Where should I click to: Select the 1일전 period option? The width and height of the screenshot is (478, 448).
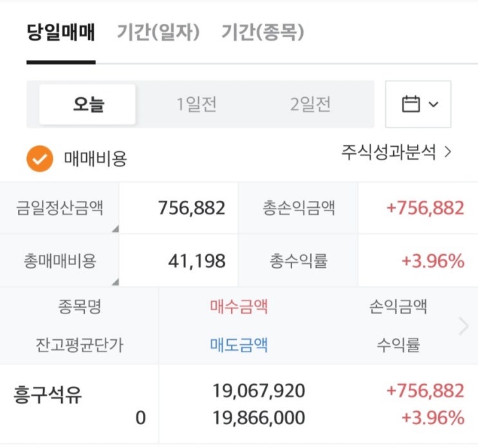coord(197,104)
